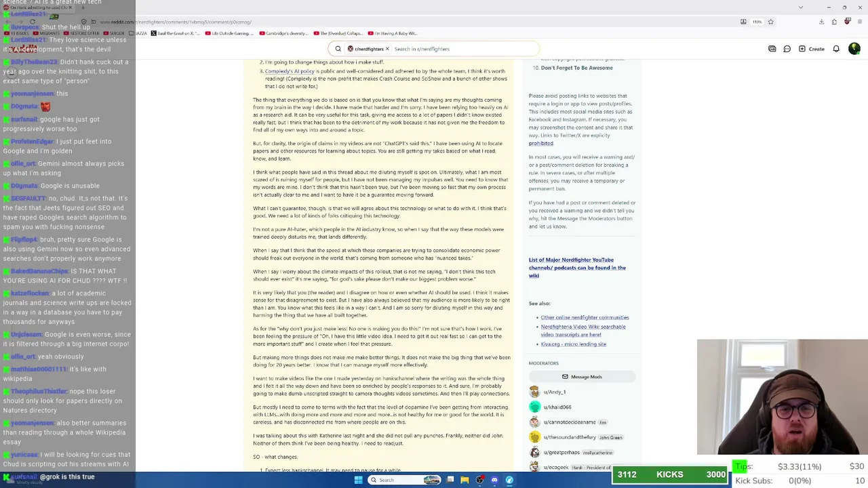Open the Windows Start button
The image size is (868, 488).
pos(358,480)
